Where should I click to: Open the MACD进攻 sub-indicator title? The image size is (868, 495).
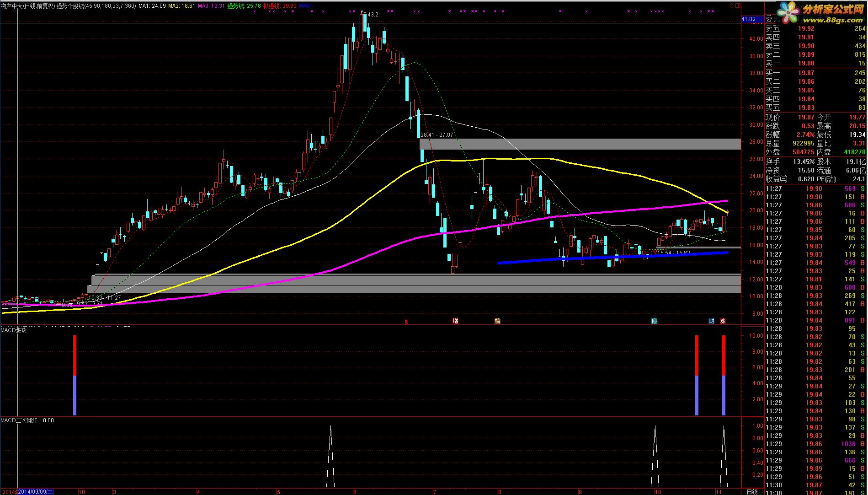14,330
